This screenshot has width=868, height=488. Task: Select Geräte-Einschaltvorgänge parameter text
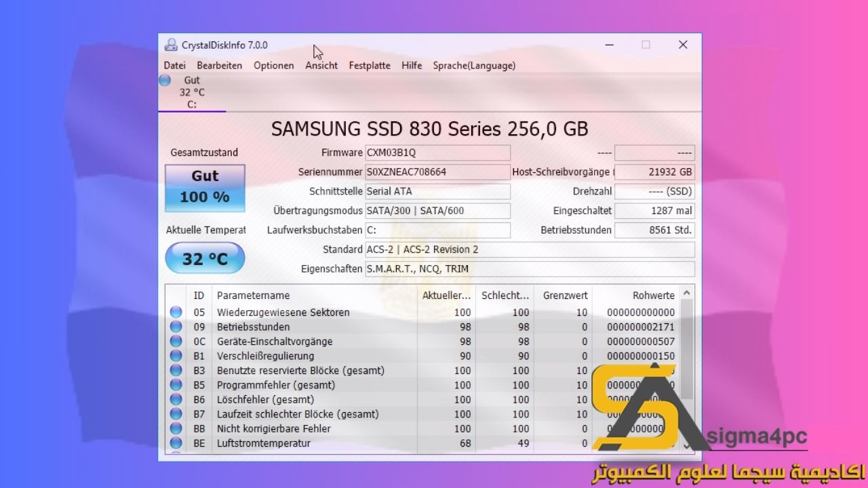coord(275,342)
